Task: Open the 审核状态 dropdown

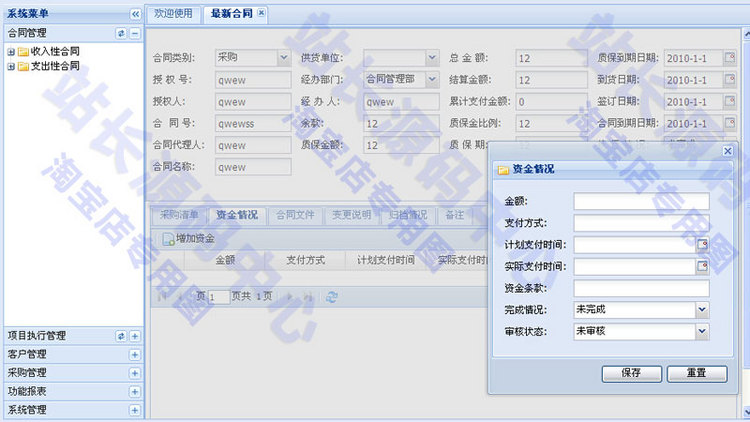Action: (x=702, y=332)
